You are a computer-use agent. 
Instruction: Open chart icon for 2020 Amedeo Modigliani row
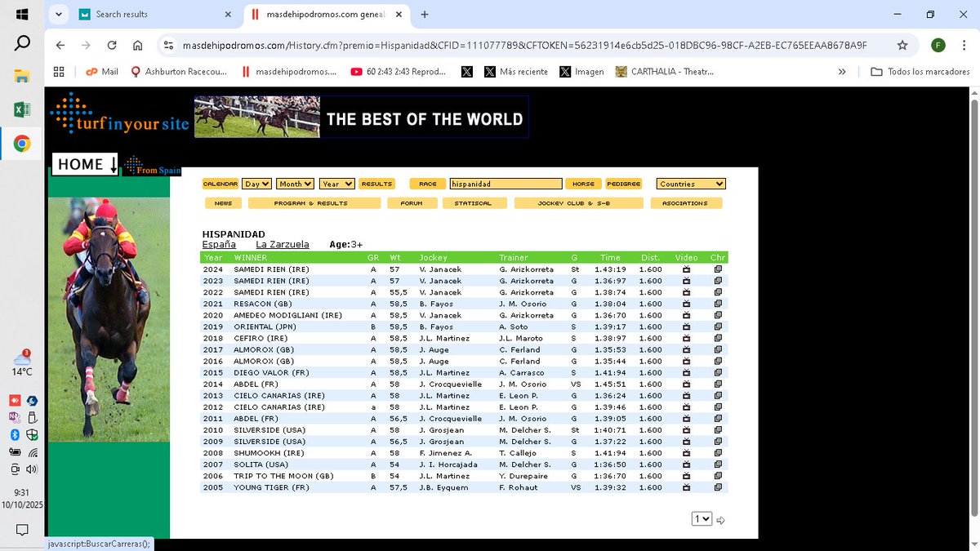718,315
